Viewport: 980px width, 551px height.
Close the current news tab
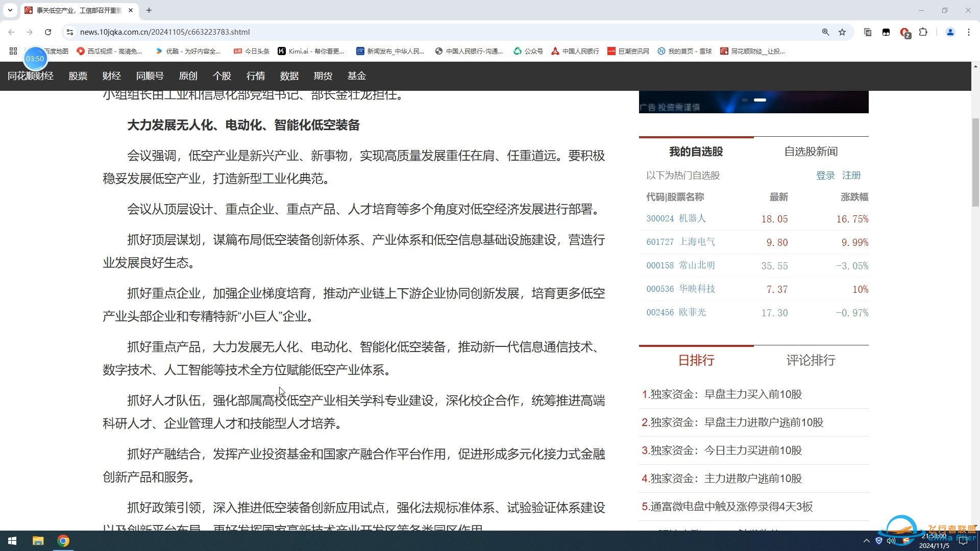(x=131, y=10)
